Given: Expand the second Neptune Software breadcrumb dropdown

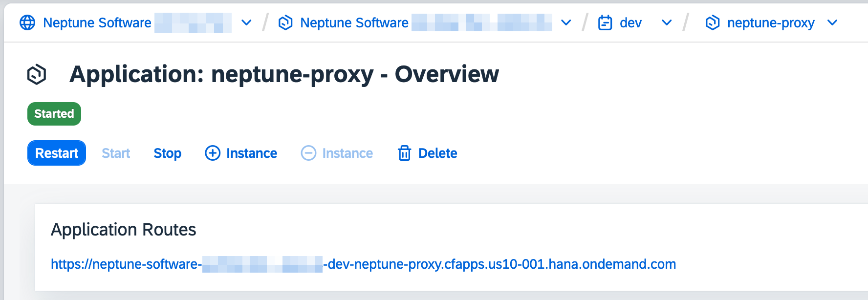Looking at the screenshot, I should coord(566,22).
